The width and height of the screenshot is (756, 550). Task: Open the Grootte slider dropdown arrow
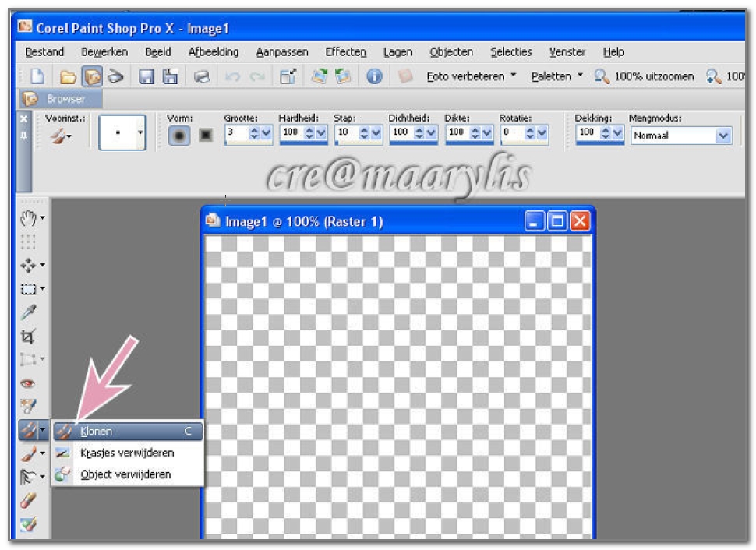pyautogui.click(x=267, y=133)
